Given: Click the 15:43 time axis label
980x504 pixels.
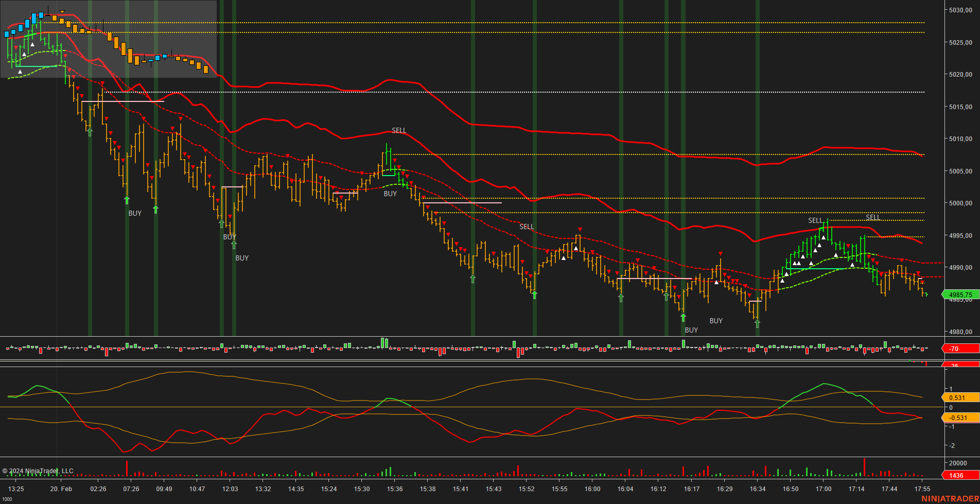Looking at the screenshot, I should click(x=494, y=489).
